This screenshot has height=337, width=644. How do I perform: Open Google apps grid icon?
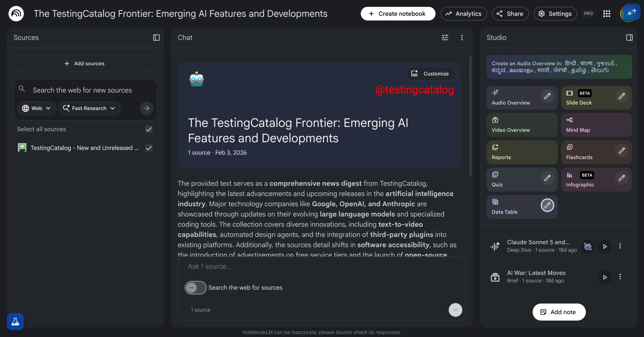click(607, 14)
